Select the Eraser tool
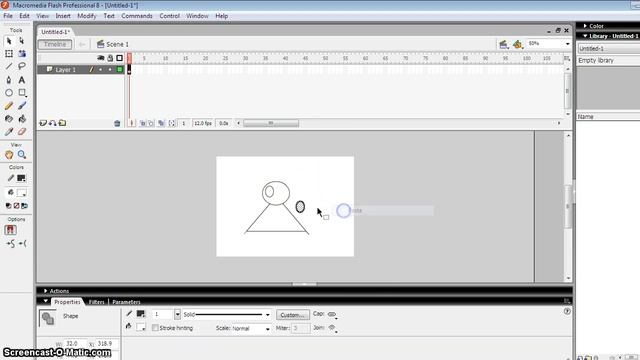 [x=22, y=132]
